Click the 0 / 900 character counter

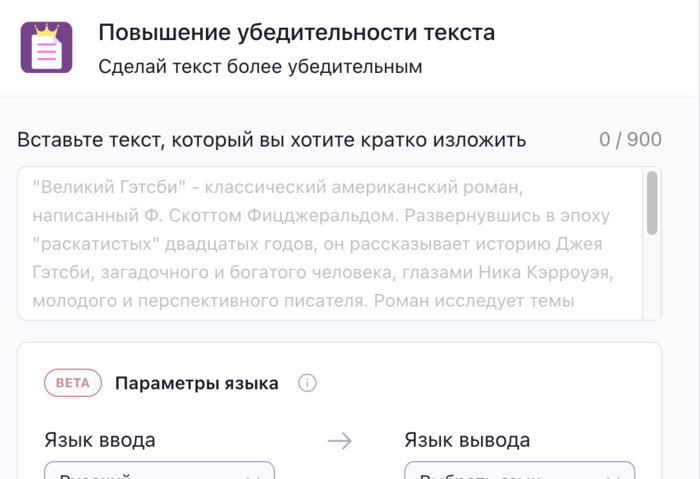[630, 139]
